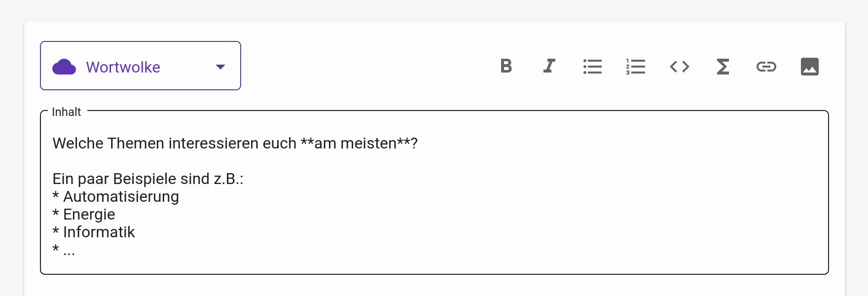The image size is (868, 296).
Task: Place cursor on the last '* ...' line
Action: click(x=64, y=250)
